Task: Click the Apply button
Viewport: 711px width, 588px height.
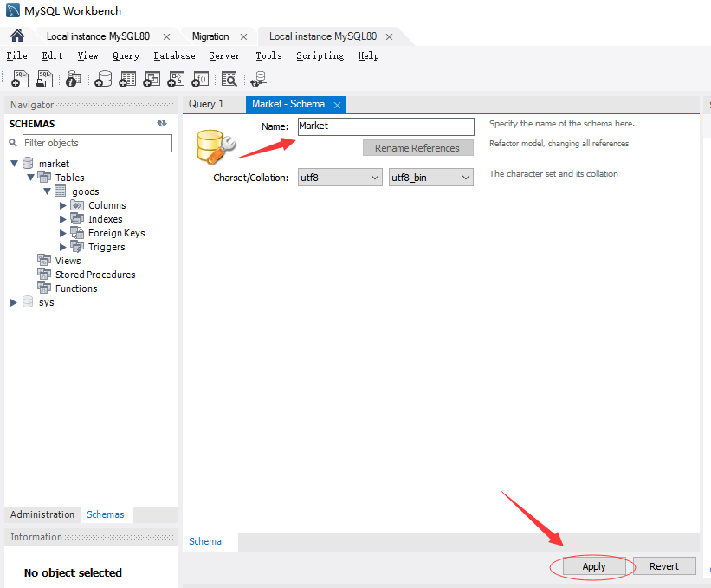Action: click(x=594, y=566)
